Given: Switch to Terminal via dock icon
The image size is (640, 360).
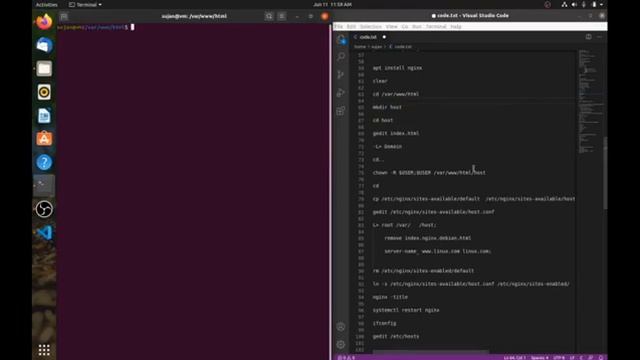Looking at the screenshot, I should 44,186.
